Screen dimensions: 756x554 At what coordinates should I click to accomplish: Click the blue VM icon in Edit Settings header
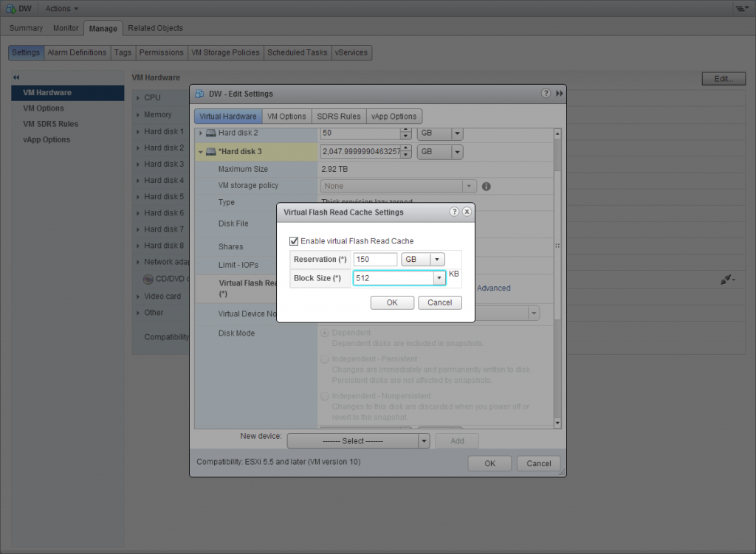[199, 93]
